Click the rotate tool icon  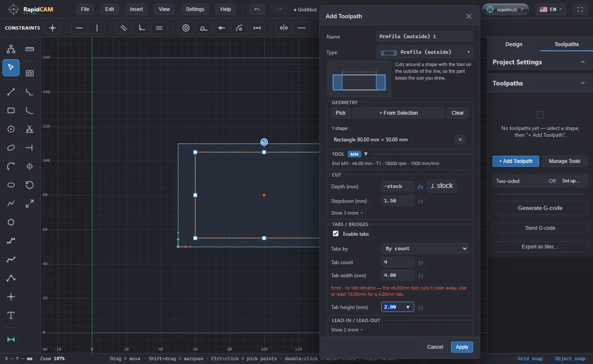[x=30, y=185]
